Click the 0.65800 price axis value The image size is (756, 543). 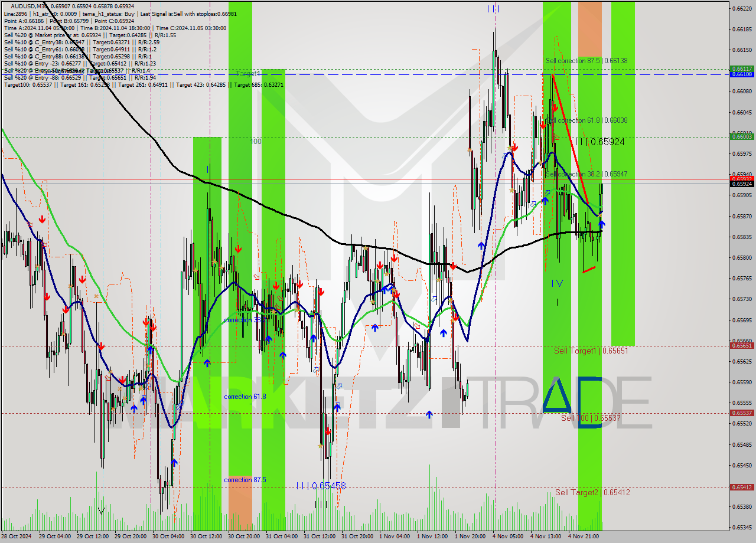tap(742, 257)
